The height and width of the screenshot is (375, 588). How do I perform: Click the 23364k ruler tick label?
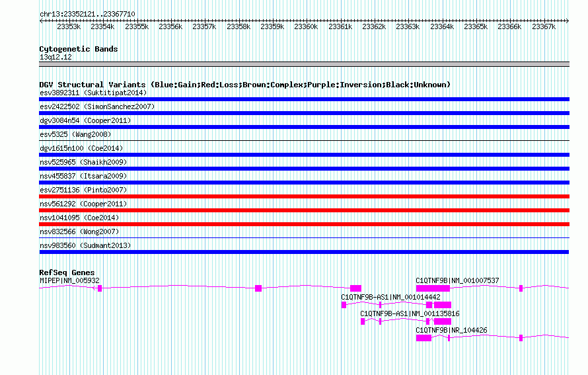point(442,26)
